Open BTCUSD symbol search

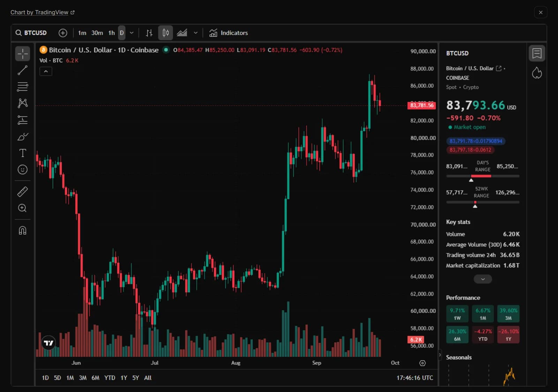tap(31, 33)
